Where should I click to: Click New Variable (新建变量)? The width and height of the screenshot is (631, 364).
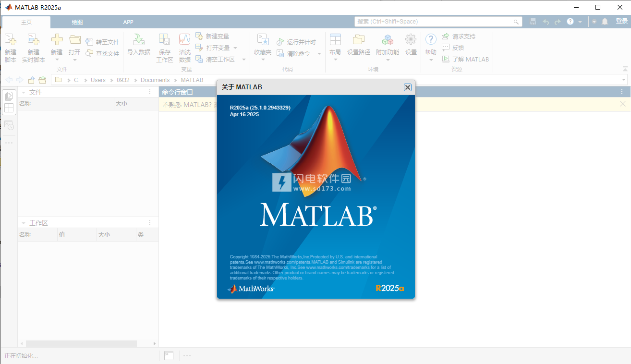[212, 36]
